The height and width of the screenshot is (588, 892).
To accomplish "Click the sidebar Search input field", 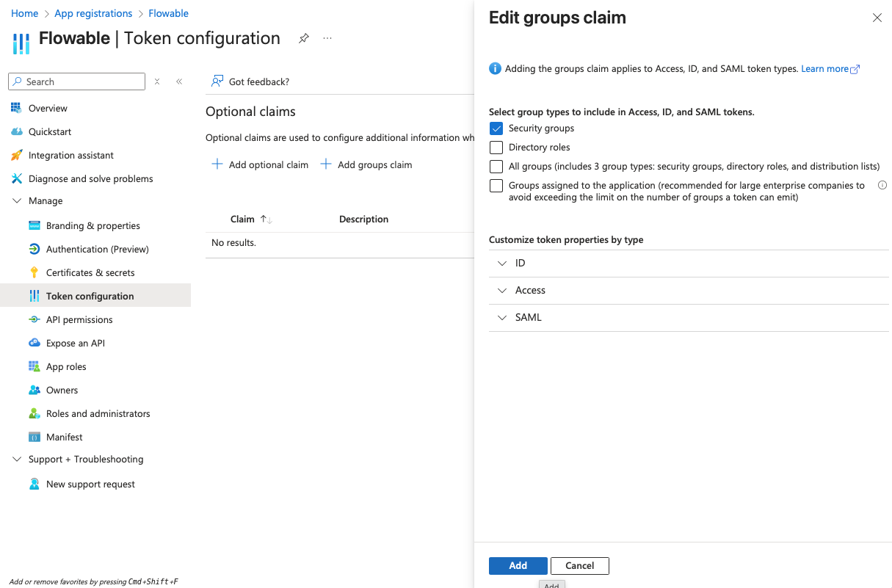I will (83, 81).
